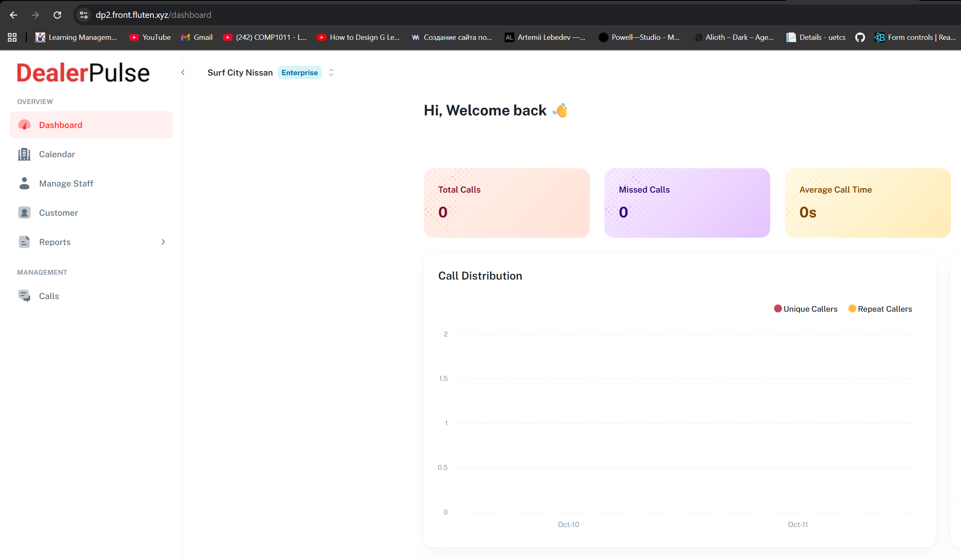Go to Manage Staff menu item
This screenshot has width=961, height=560.
(x=66, y=183)
